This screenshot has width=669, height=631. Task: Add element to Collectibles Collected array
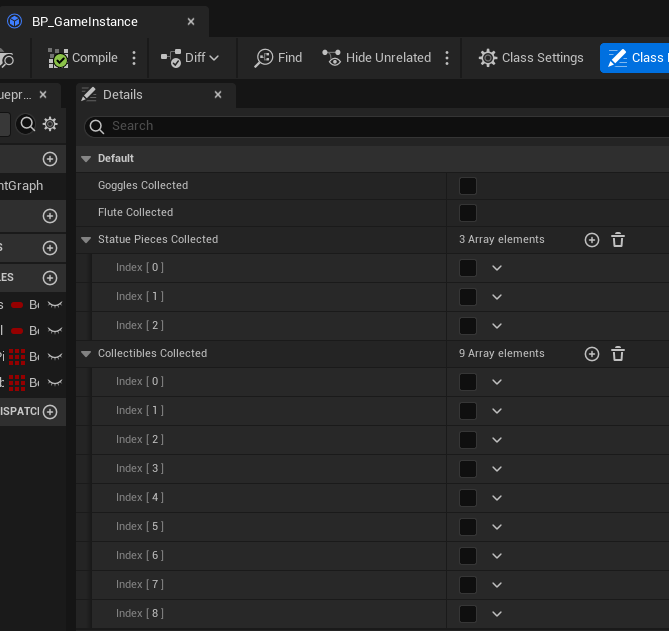pyautogui.click(x=592, y=354)
